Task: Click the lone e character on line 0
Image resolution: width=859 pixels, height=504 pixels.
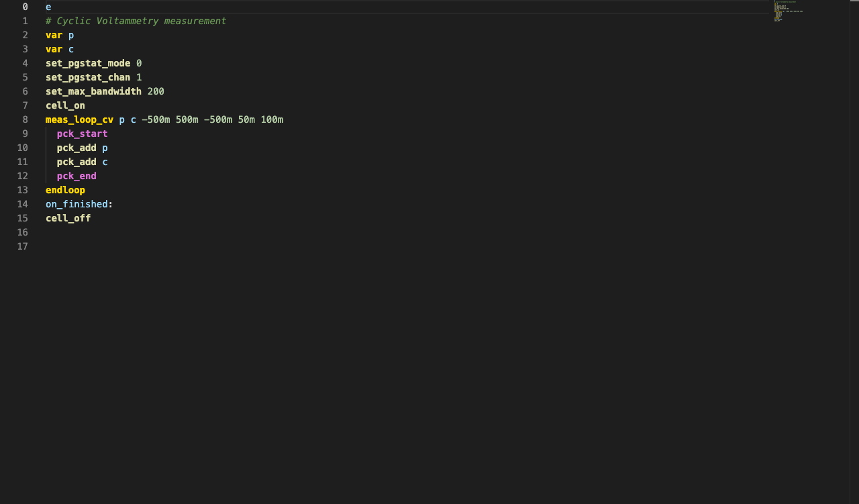Action: click(x=48, y=7)
